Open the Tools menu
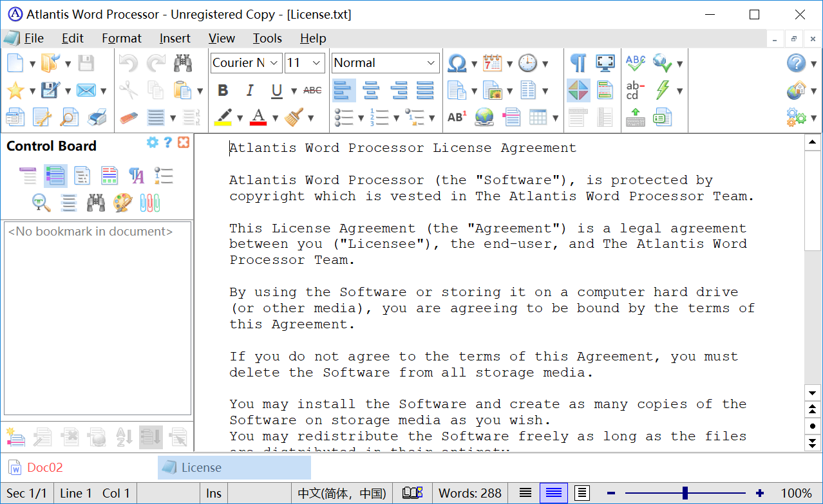 267,39
